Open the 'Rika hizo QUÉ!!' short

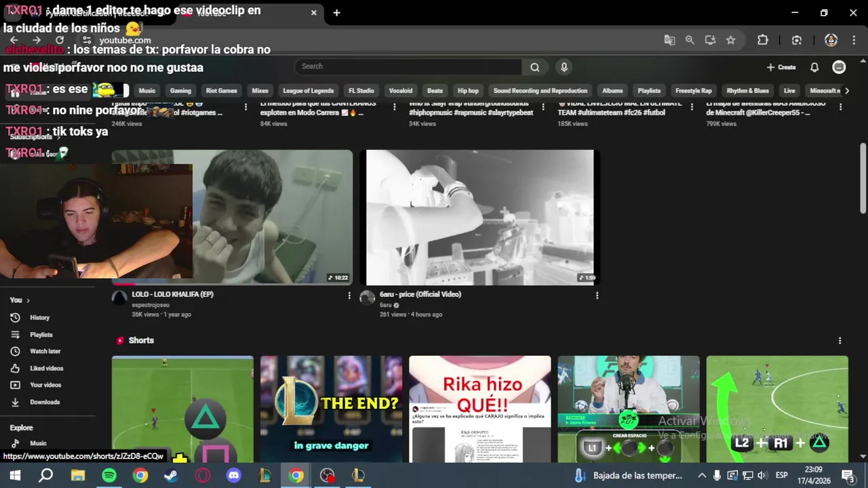point(479,409)
